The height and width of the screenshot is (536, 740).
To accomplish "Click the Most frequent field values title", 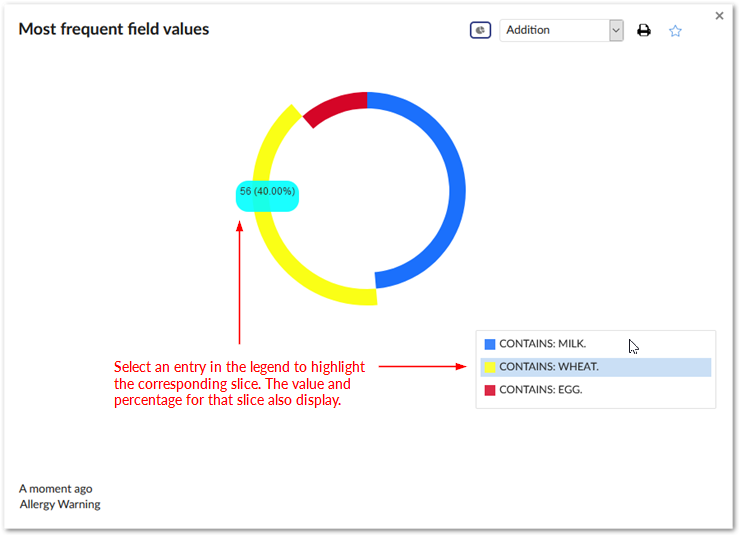I will [114, 29].
